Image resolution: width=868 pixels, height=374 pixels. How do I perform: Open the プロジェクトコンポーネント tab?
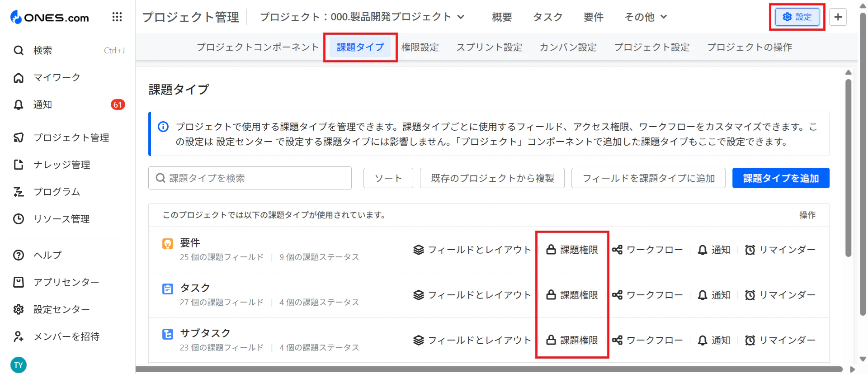point(258,47)
